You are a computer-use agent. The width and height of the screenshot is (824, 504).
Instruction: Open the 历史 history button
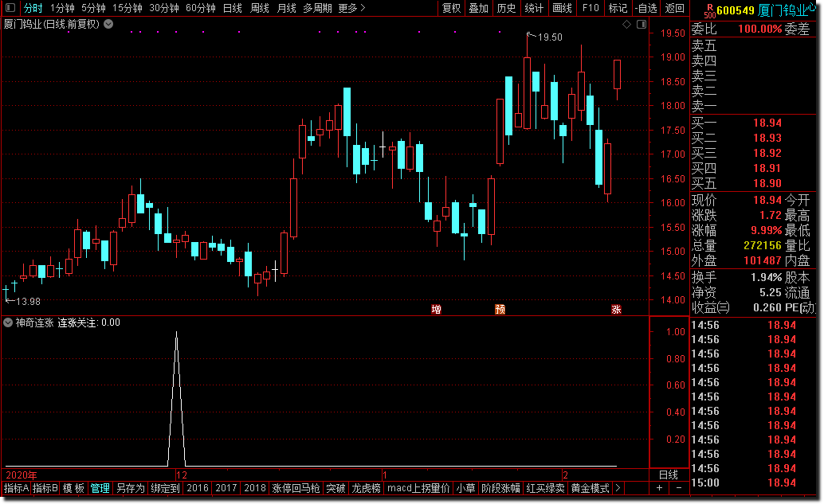pyautogui.click(x=507, y=8)
